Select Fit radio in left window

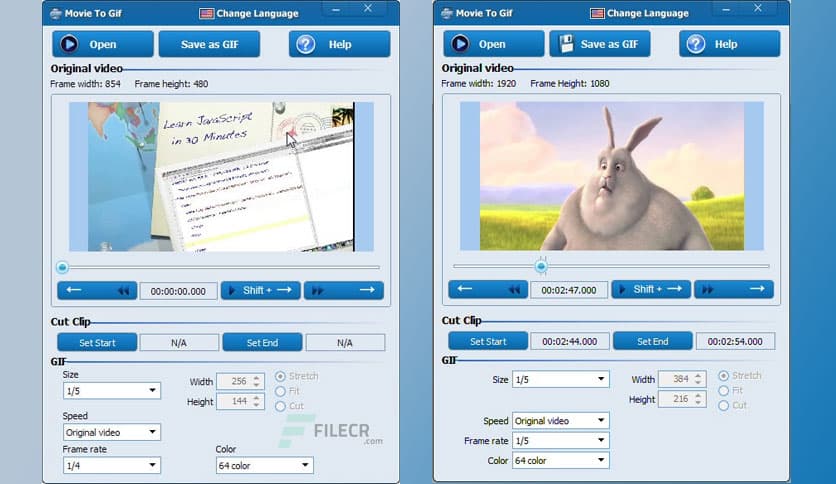click(x=280, y=391)
